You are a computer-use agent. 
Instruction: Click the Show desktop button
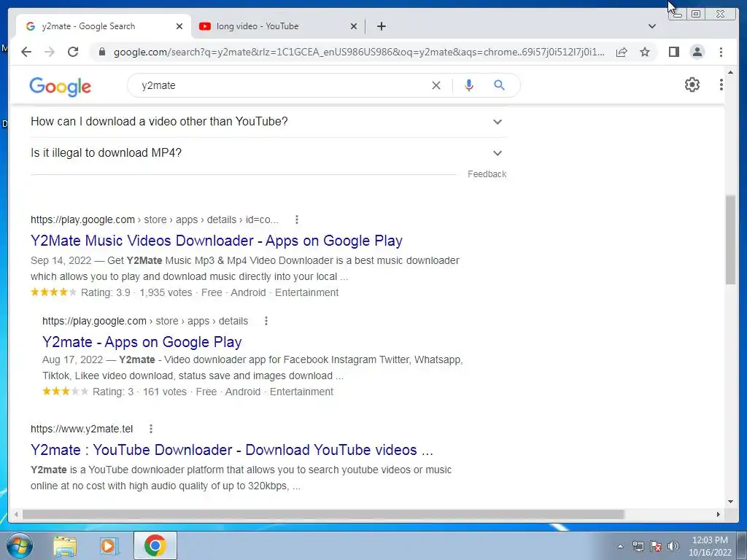point(742,545)
